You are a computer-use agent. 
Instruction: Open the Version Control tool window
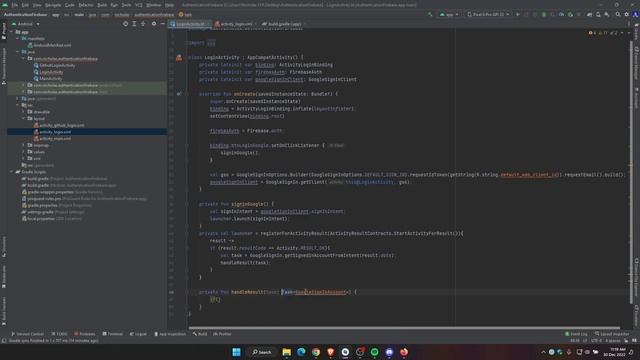pyautogui.click(x=27, y=334)
